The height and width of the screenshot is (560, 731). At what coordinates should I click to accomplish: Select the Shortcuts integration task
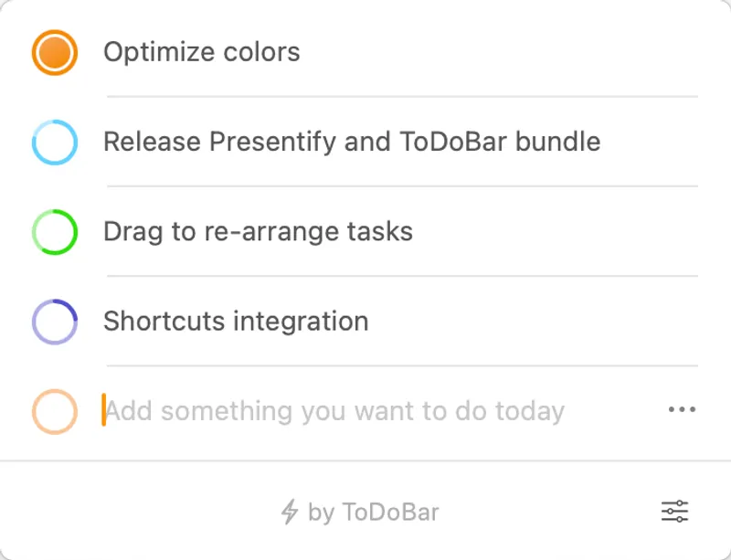[236, 322]
